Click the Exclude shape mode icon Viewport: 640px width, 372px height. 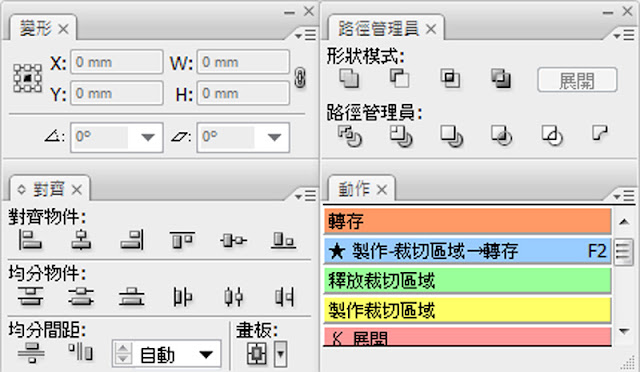501,78
